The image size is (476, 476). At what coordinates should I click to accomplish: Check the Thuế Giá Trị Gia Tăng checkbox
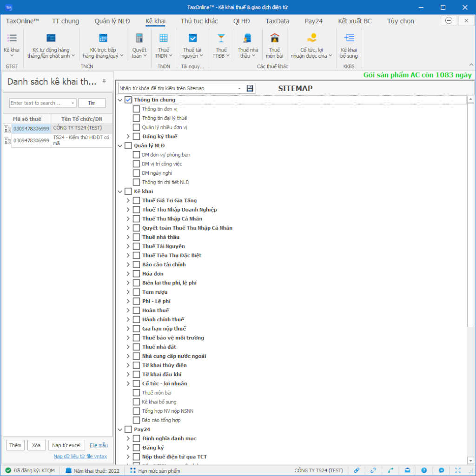coord(136,200)
